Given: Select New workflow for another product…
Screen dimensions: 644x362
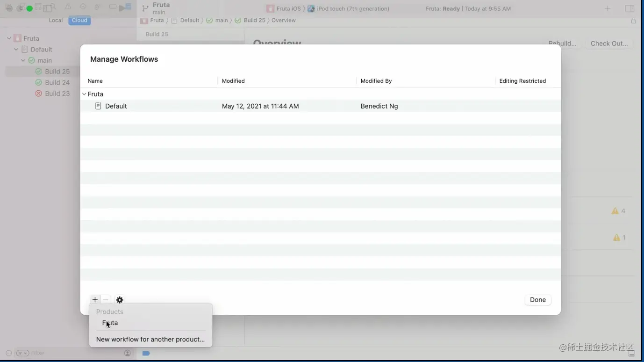Looking at the screenshot, I should pyautogui.click(x=150, y=339).
